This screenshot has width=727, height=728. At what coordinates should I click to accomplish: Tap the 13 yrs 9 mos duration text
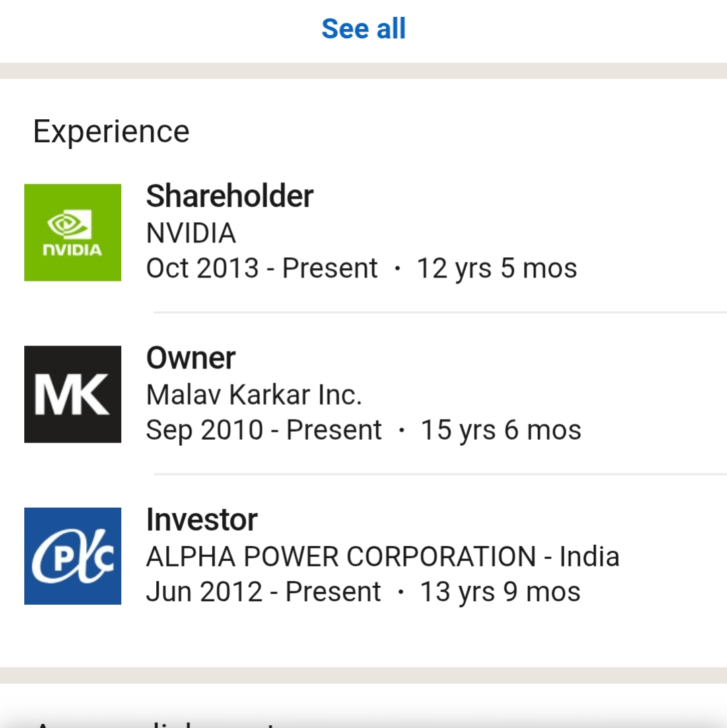tap(500, 592)
